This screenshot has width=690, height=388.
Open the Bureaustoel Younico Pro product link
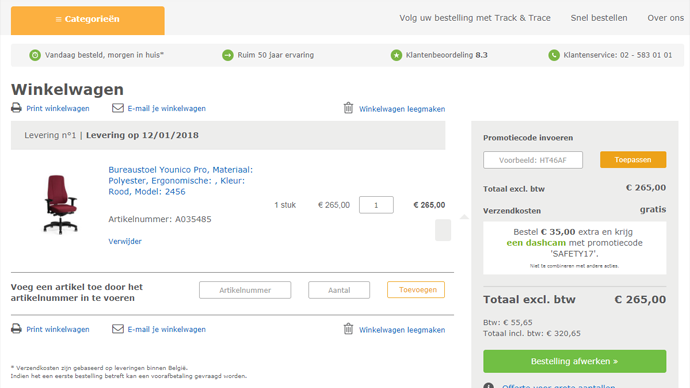[180, 180]
